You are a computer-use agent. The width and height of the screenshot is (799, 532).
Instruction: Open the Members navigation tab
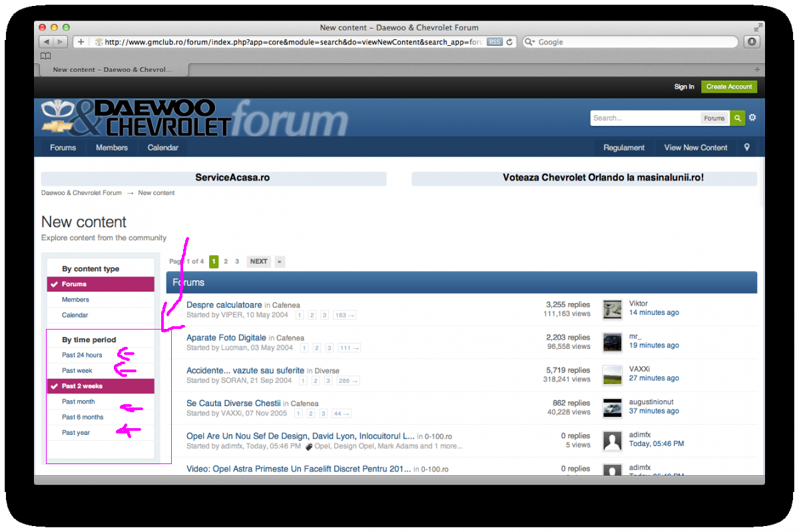111,147
